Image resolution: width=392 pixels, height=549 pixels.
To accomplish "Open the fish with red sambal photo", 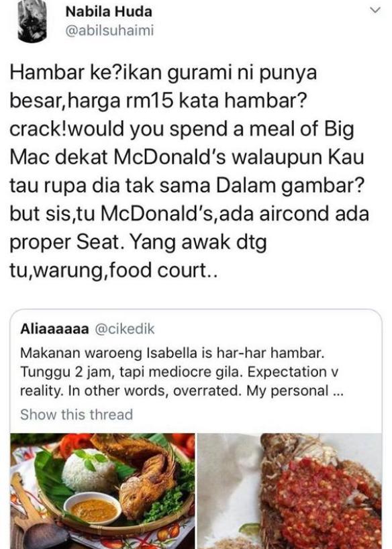I will 290,491.
